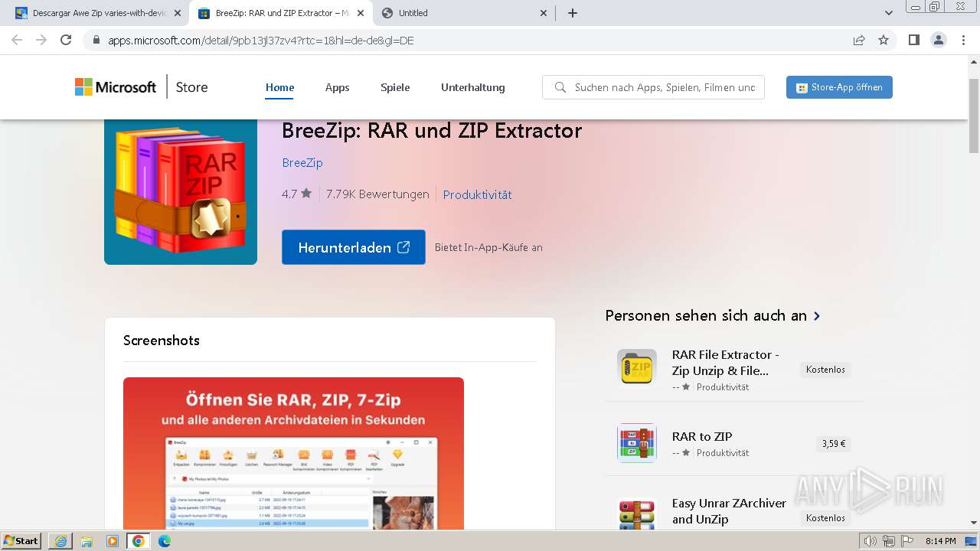The height and width of the screenshot is (551, 980).
Task: Click the RAR to ZIP app icon
Action: tap(637, 443)
